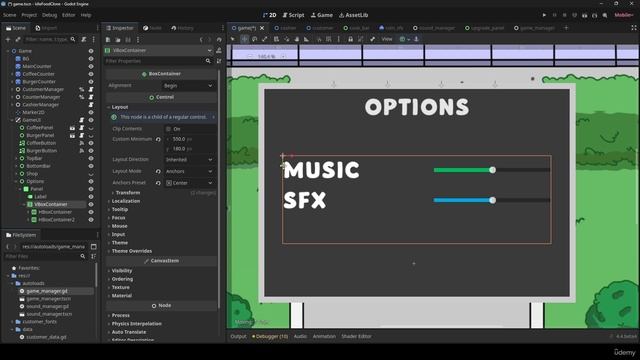Switch to the History tab
Screen dimensions: 640x360
[182, 28]
